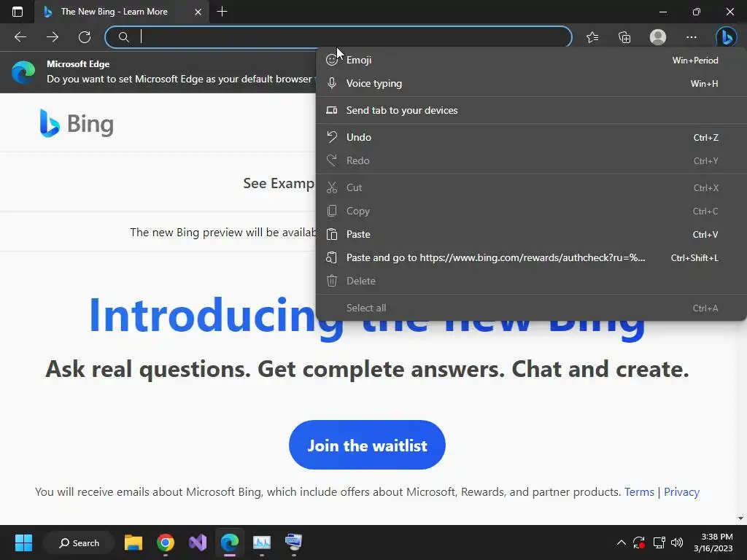Open the Windows Start menu
Viewport: 747px width, 560px height.
[23, 542]
